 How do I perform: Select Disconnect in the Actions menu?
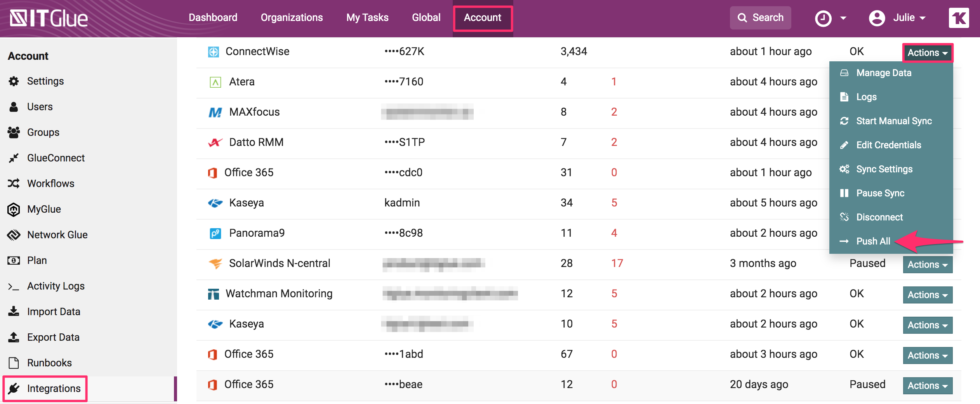pyautogui.click(x=879, y=217)
